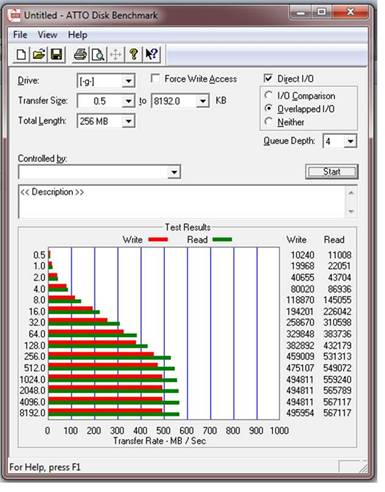Select the Overlapped I/O radio button
This screenshot has height=492, width=385.
click(x=268, y=109)
